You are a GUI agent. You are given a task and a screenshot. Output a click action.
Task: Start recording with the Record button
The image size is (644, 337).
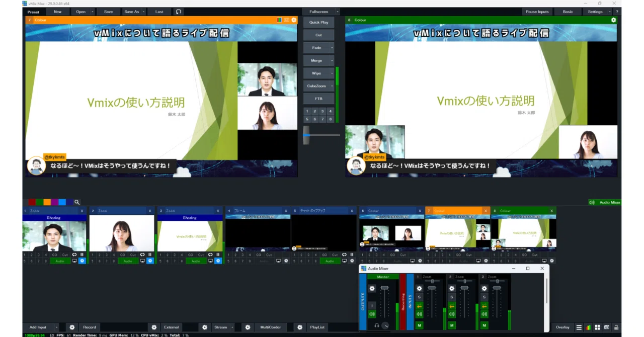click(x=90, y=327)
